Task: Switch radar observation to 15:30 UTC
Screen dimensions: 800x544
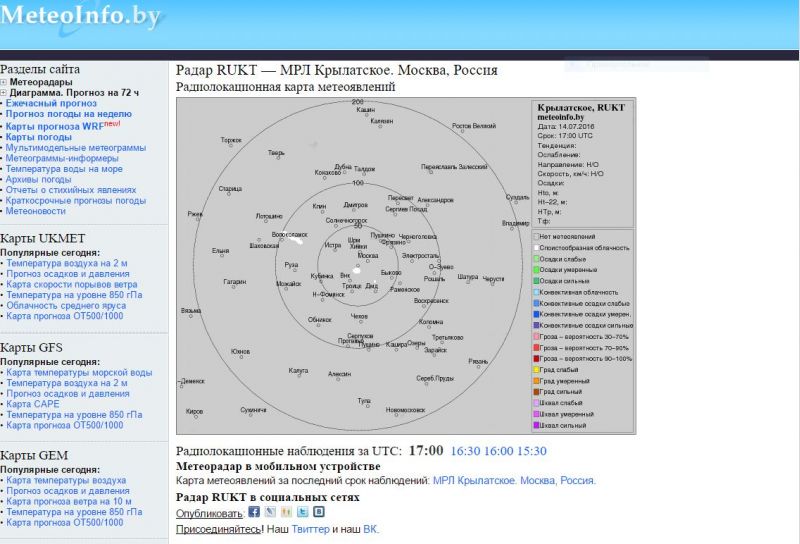Action: point(532,451)
